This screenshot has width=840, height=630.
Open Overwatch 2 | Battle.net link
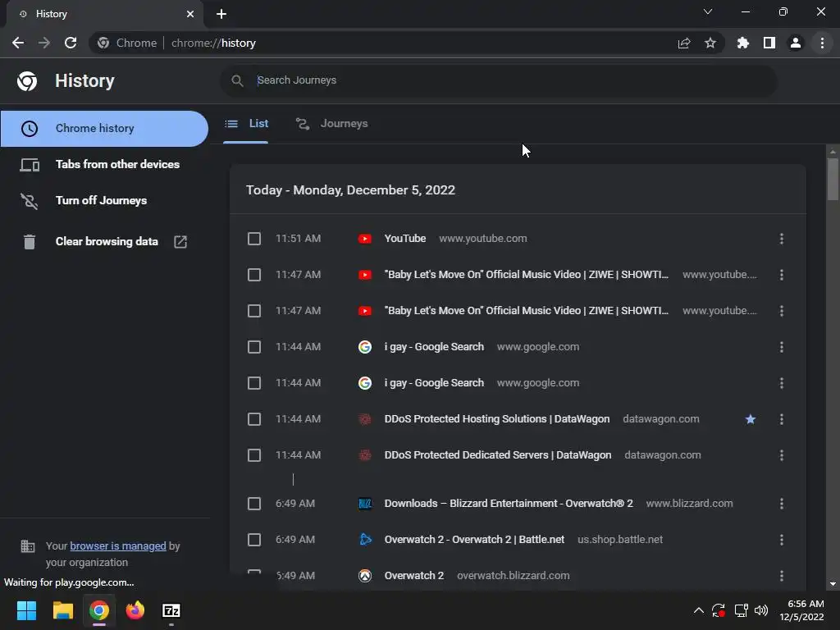[x=474, y=540]
